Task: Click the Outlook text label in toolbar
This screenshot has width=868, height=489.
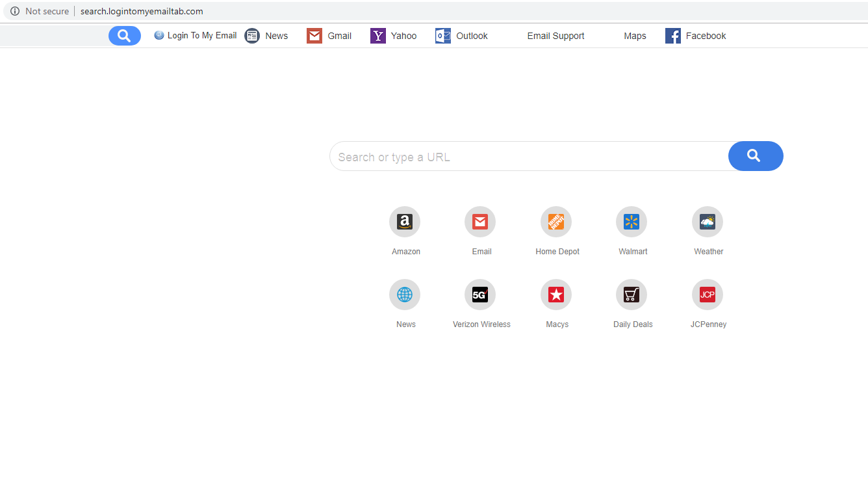Action: coord(472,36)
